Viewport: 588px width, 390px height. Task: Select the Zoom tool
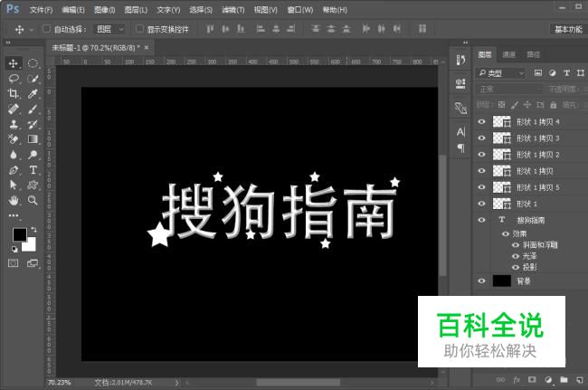[x=33, y=200]
